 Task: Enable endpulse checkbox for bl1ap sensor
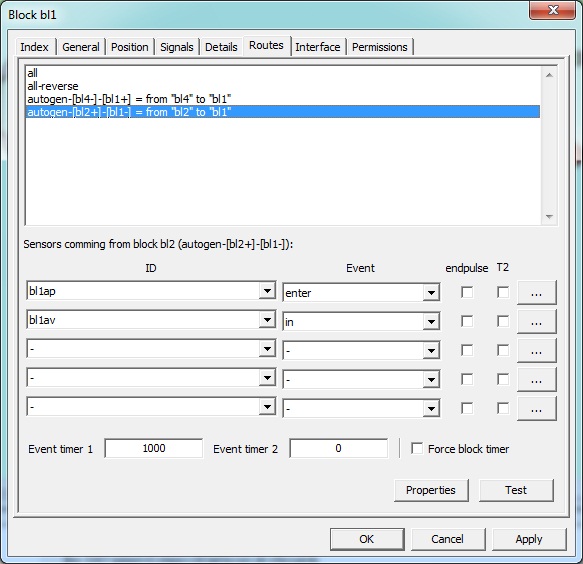[x=467, y=292]
